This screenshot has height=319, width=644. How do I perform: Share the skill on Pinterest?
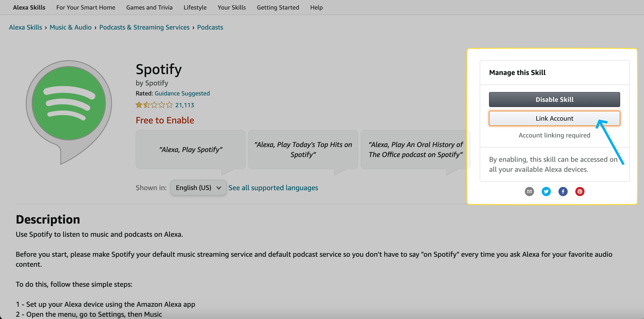(x=580, y=192)
